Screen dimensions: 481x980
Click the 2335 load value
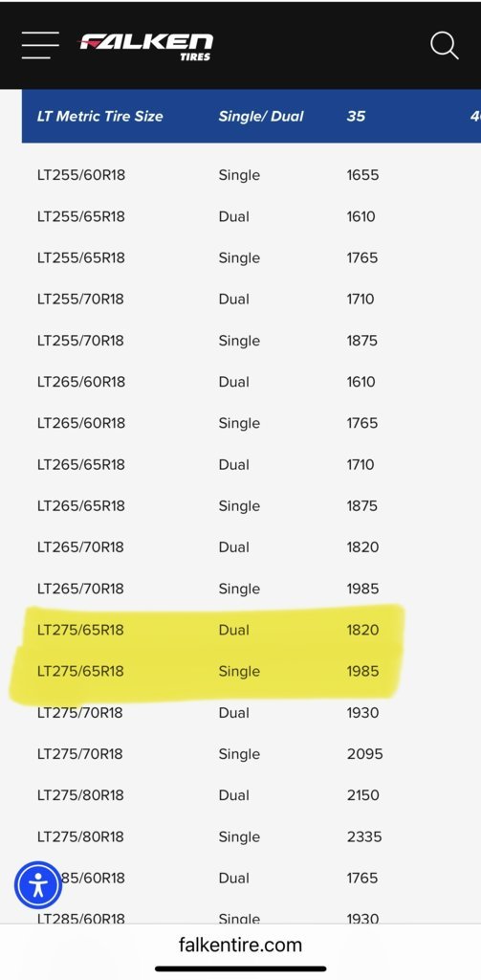tap(364, 836)
